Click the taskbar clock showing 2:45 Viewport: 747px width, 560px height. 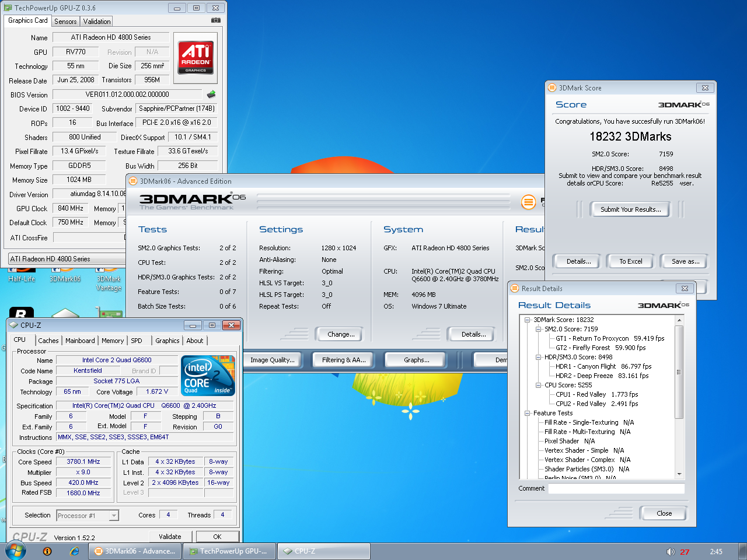(x=716, y=552)
